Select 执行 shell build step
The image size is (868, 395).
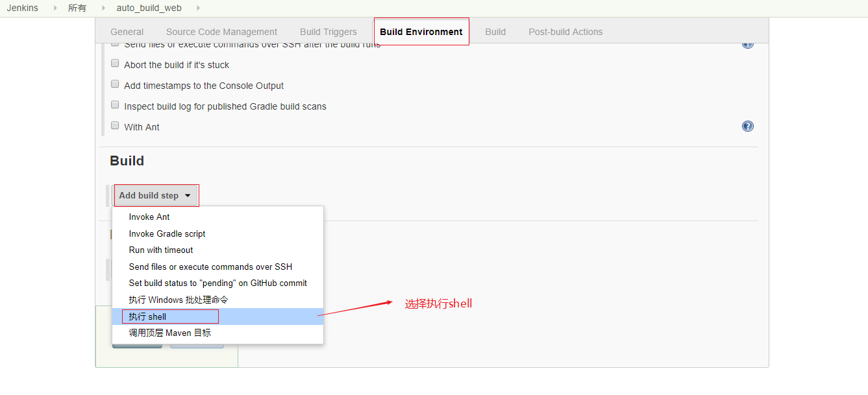(x=217, y=317)
